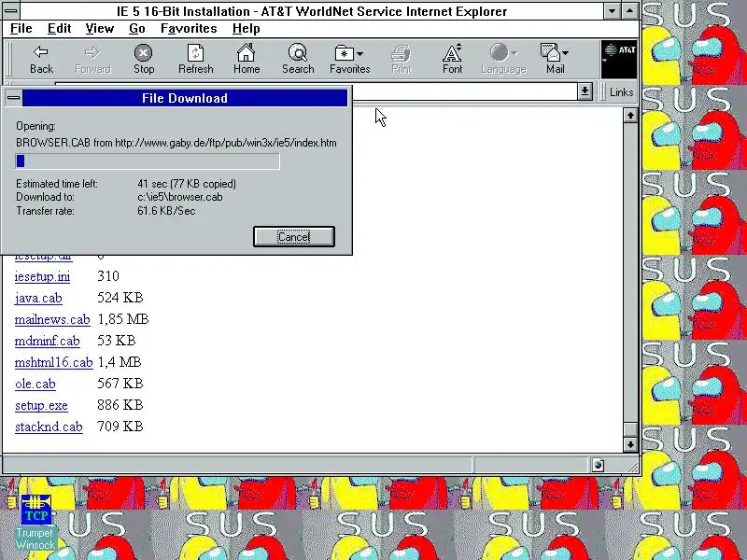Click the 1,85 MB size text

pos(123,319)
